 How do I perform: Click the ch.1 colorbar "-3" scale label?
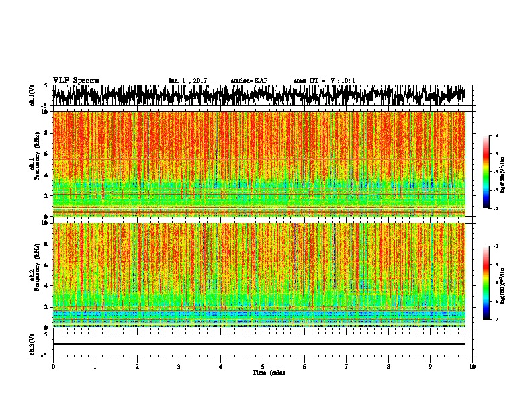coord(495,136)
